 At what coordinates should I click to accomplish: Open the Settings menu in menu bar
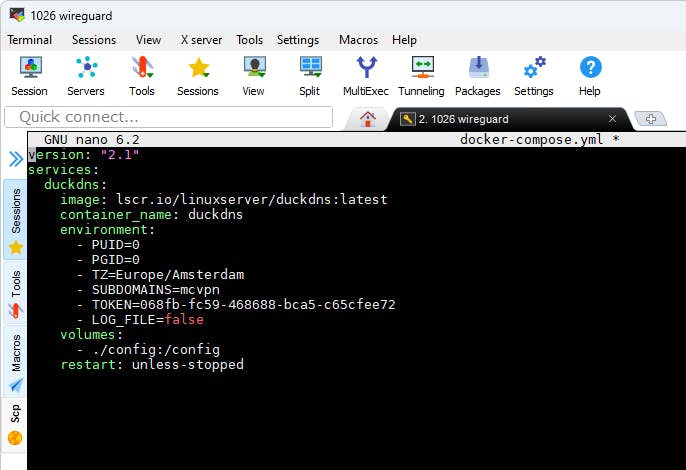tap(298, 40)
